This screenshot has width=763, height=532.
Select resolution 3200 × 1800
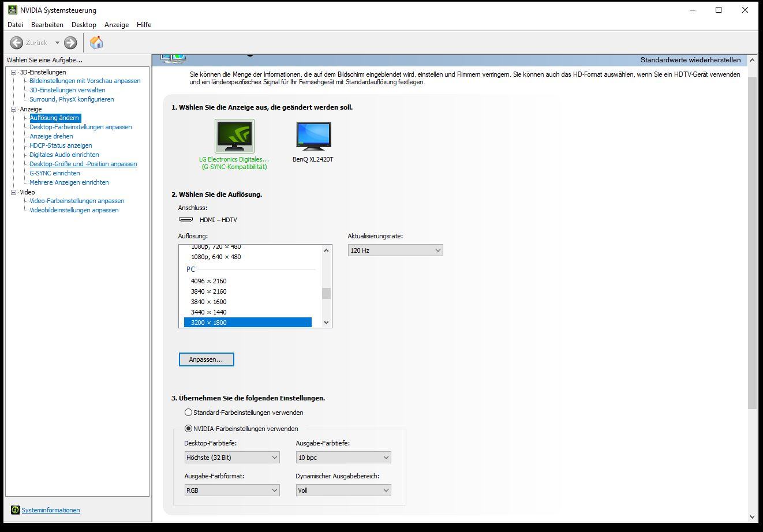[248, 323]
